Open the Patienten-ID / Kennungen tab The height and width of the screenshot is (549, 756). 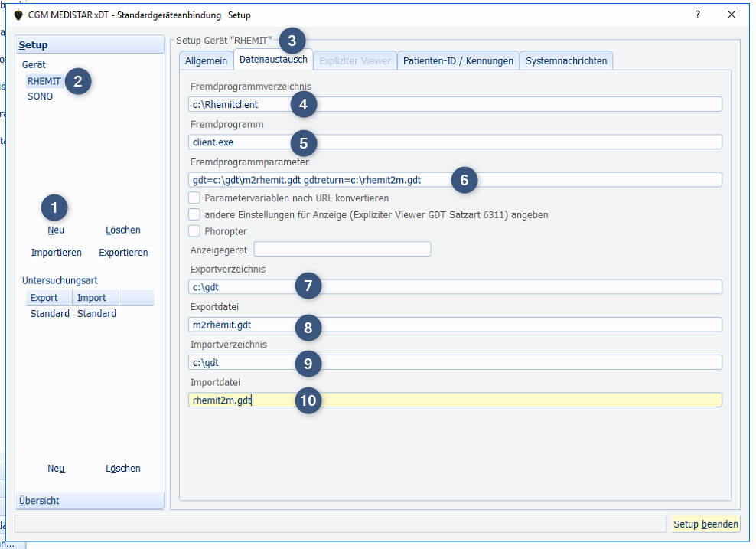point(458,60)
